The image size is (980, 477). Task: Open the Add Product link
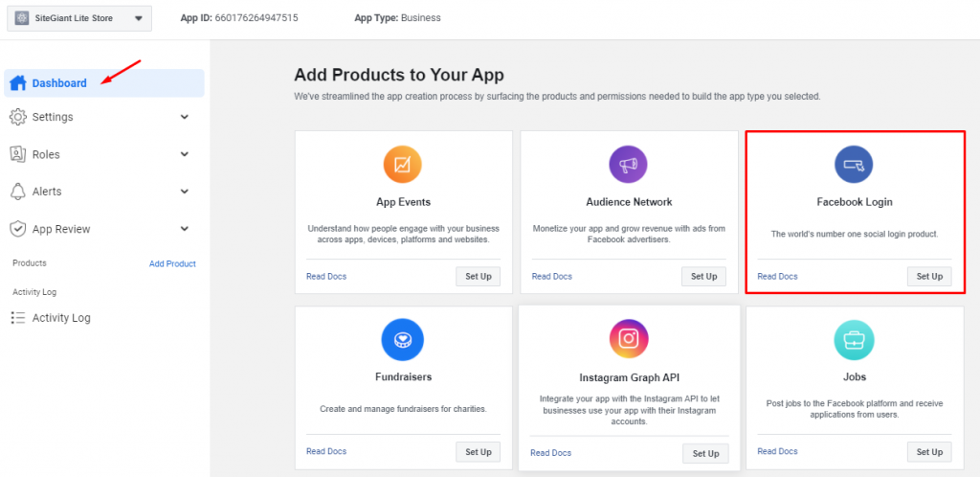[x=172, y=263]
